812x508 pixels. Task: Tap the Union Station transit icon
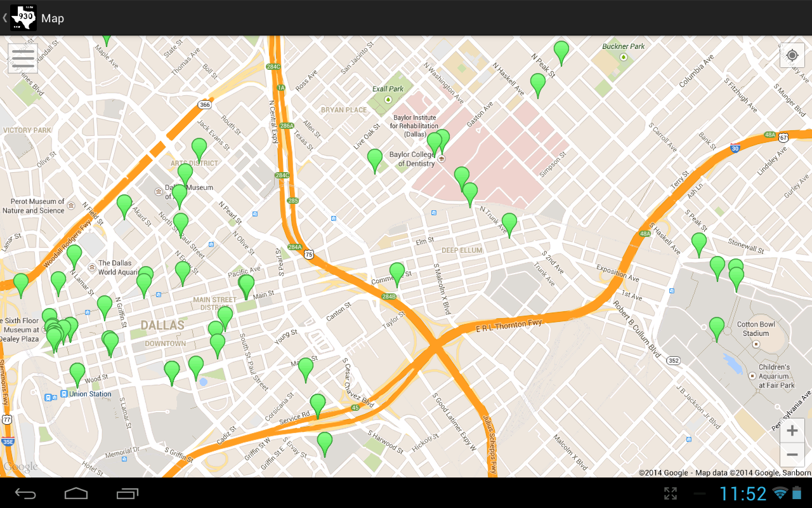coord(64,394)
